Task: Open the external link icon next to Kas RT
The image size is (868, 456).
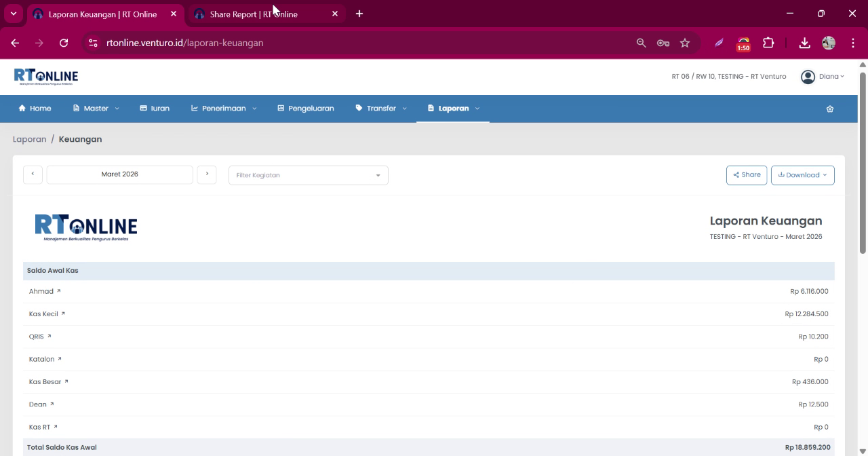Action: point(55,427)
